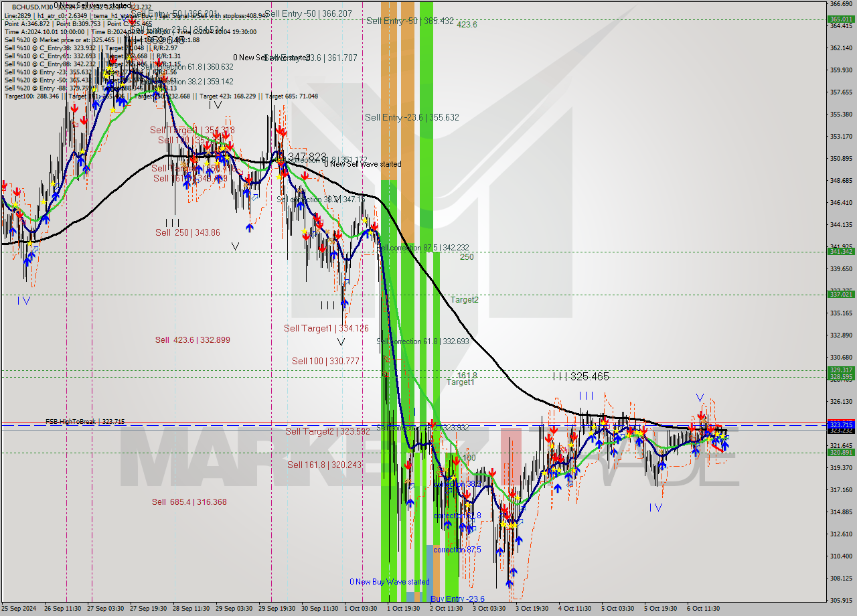The width and height of the screenshot is (857, 616).
Task: Select the green 337.021 price tag
Action: tap(841, 295)
